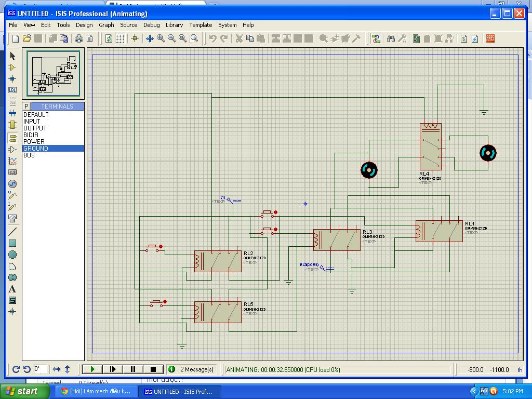Choose the Wire Label tool
This screenshot has height=399, width=532.
click(12, 90)
